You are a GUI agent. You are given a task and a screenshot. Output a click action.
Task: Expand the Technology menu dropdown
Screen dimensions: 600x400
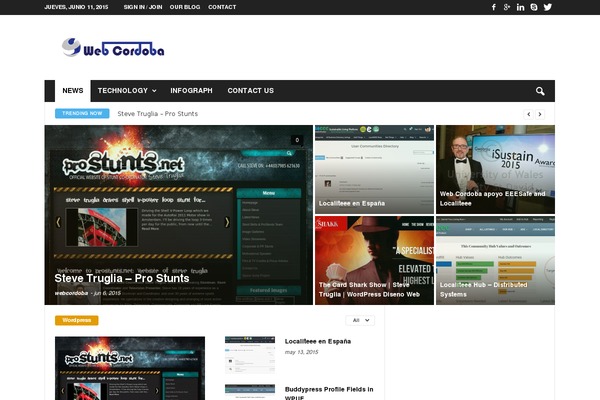point(127,91)
